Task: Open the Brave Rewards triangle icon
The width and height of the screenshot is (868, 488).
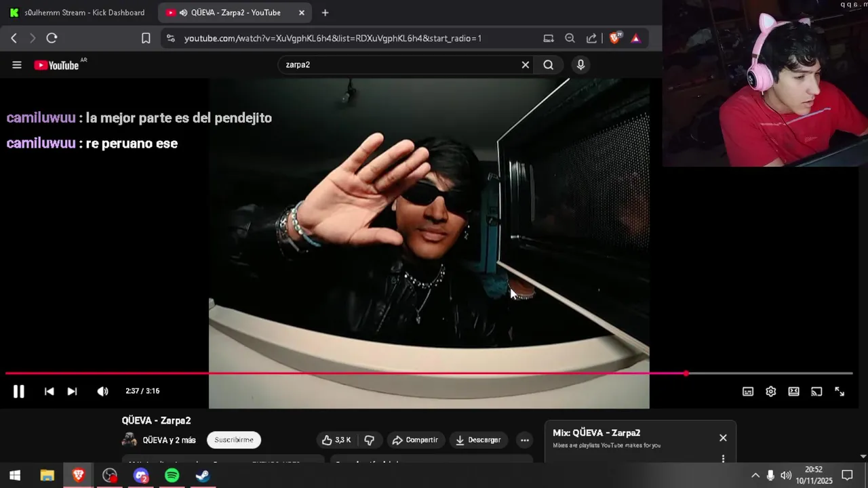Action: click(635, 39)
